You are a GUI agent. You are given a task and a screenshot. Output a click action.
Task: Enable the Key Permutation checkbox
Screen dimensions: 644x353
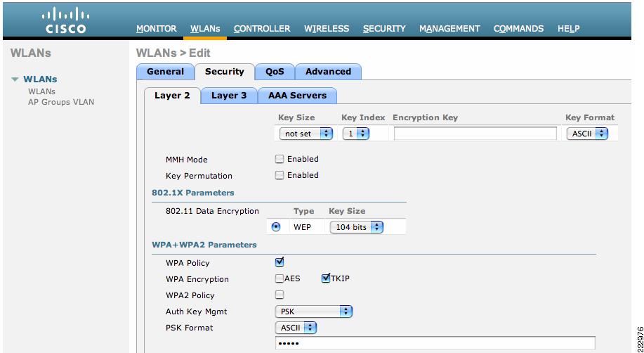point(280,175)
